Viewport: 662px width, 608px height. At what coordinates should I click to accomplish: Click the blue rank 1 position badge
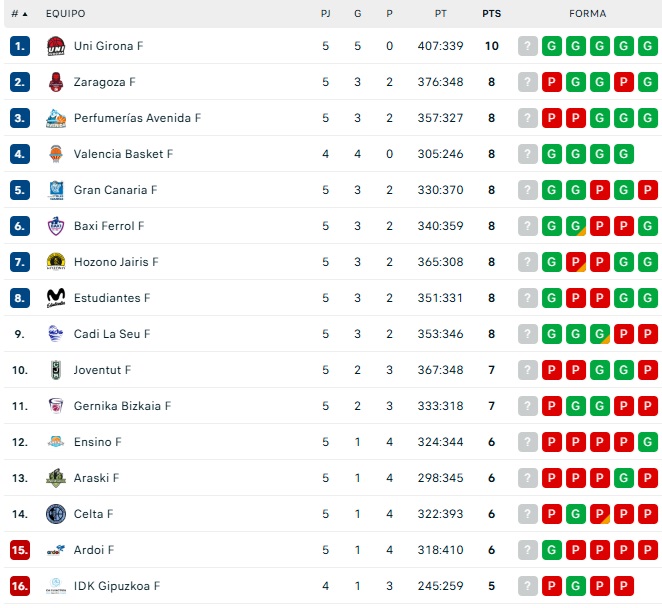tap(20, 46)
